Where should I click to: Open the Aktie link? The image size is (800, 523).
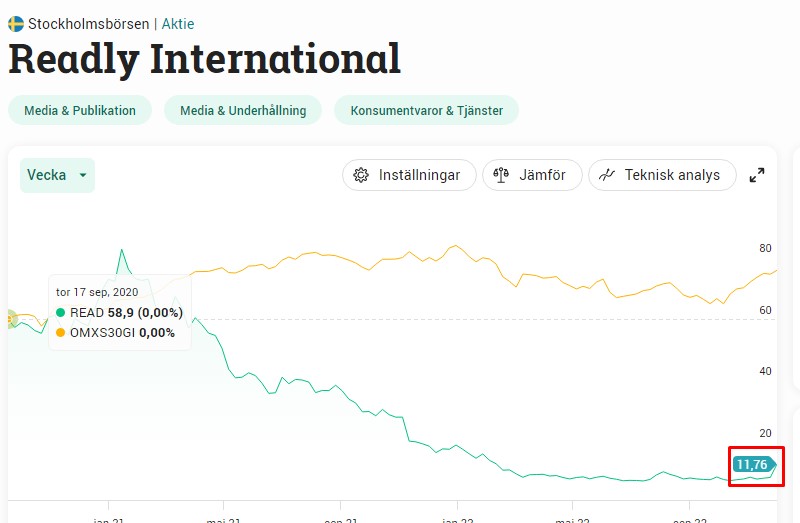pos(178,23)
